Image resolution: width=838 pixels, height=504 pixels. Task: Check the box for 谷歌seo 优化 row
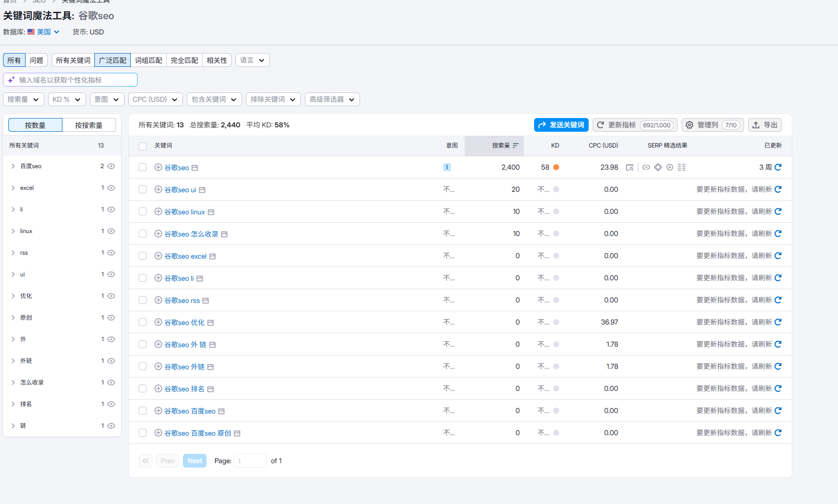click(143, 322)
